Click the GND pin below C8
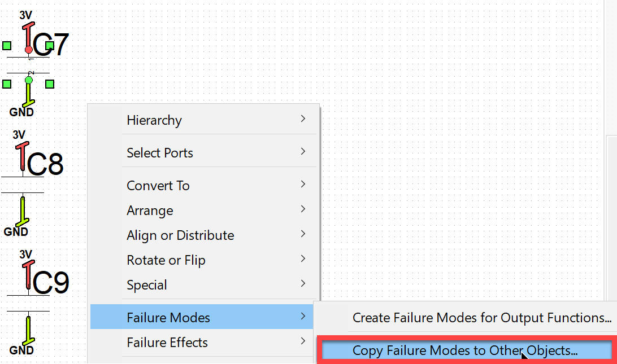This screenshot has width=617, height=364. tap(23, 212)
